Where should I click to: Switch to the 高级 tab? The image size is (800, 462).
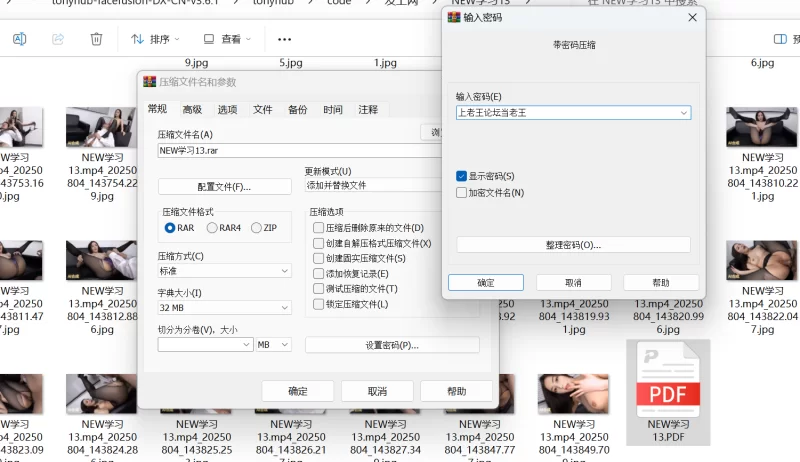point(192,110)
